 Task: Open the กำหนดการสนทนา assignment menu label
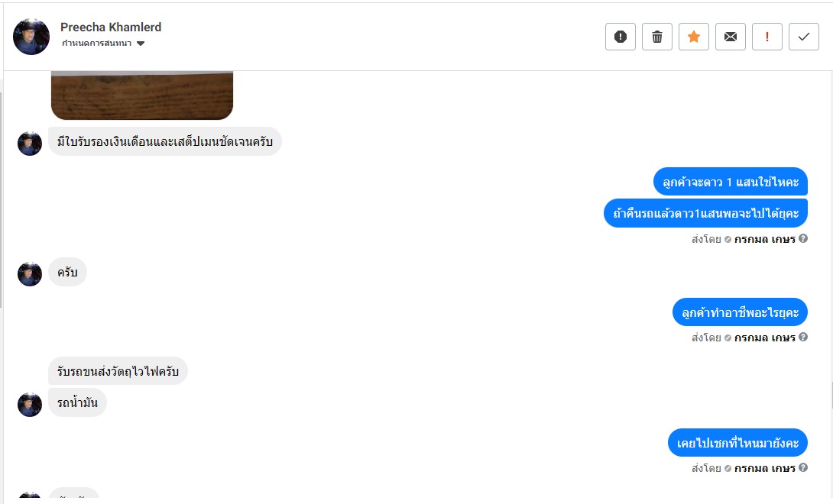97,43
